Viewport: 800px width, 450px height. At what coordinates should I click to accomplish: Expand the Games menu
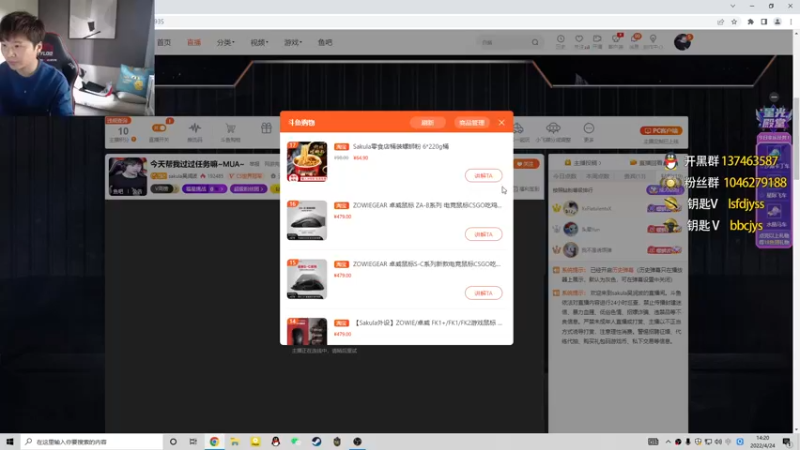[x=293, y=42]
